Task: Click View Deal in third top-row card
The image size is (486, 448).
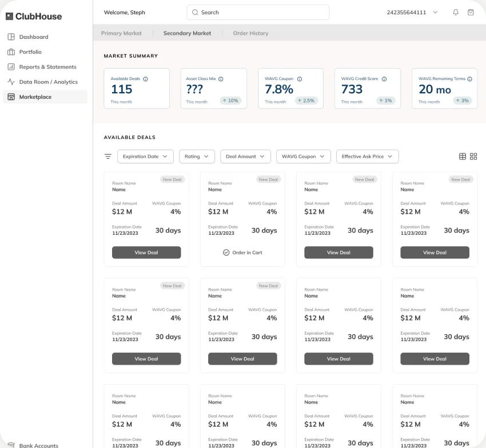Action: pos(338,253)
